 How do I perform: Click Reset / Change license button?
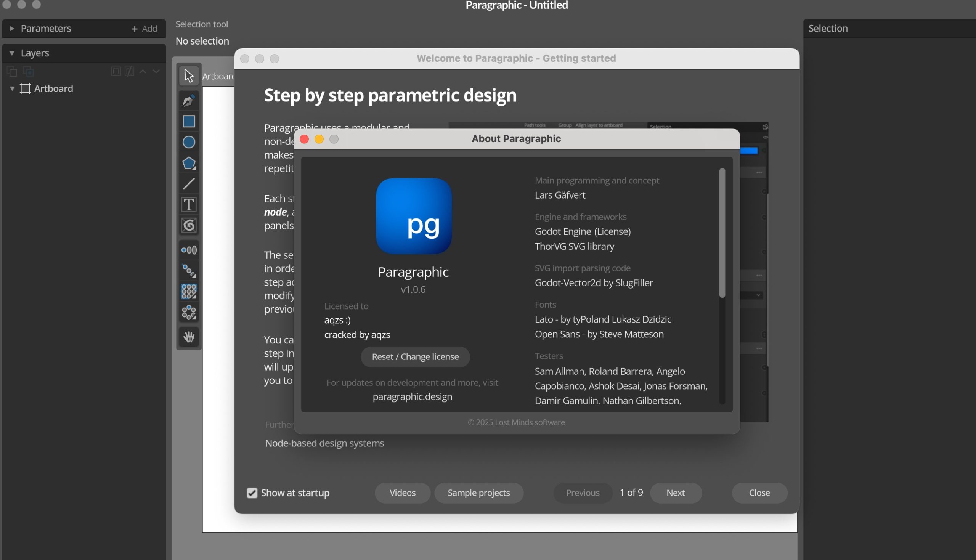[x=415, y=356]
